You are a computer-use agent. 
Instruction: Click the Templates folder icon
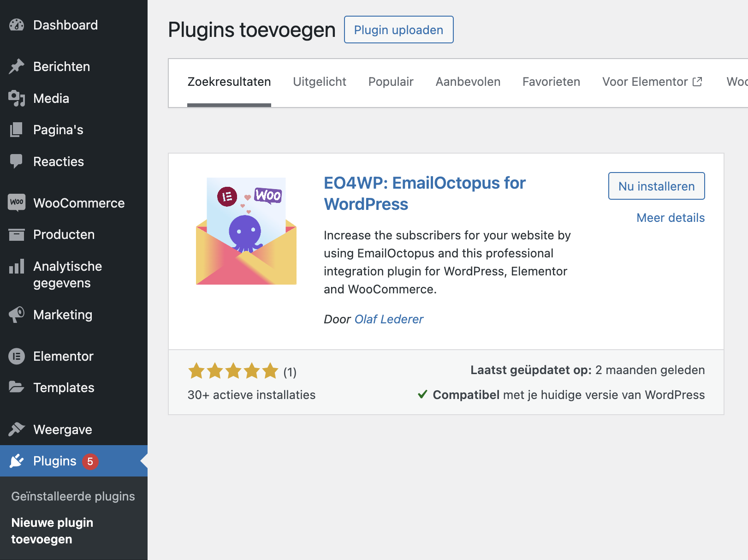[17, 387]
